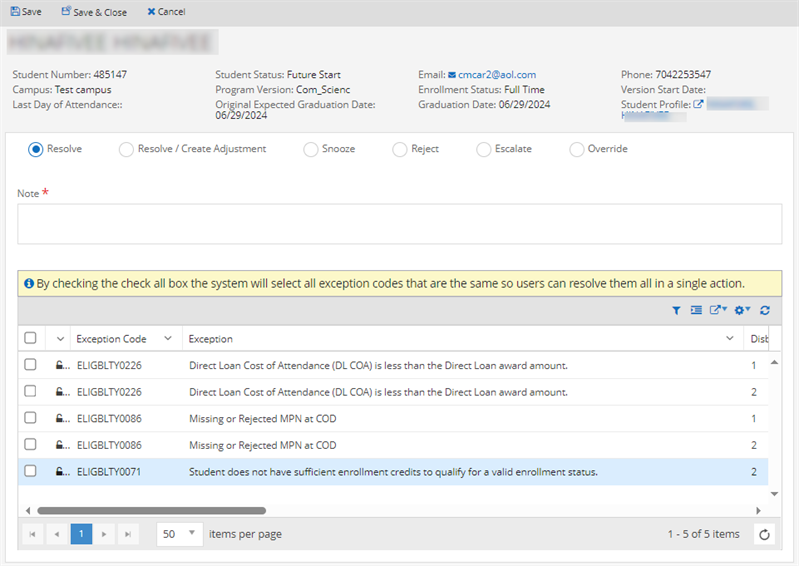Open the Exception column header dropdown

(x=729, y=339)
